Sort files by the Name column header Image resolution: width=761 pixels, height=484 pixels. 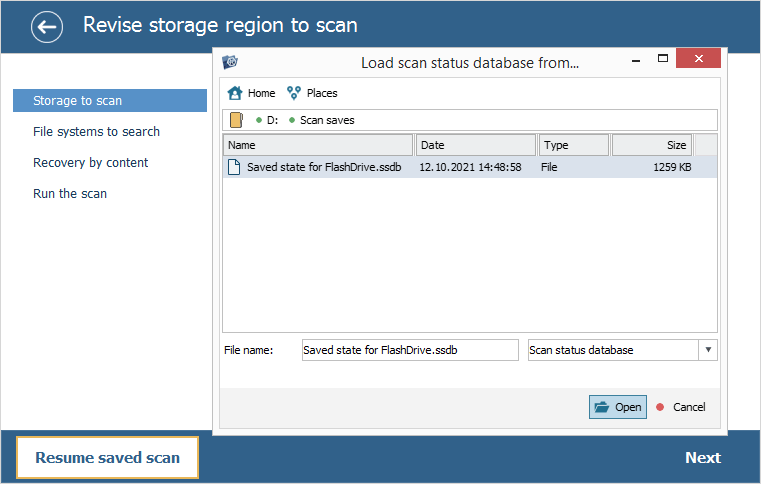coord(318,146)
